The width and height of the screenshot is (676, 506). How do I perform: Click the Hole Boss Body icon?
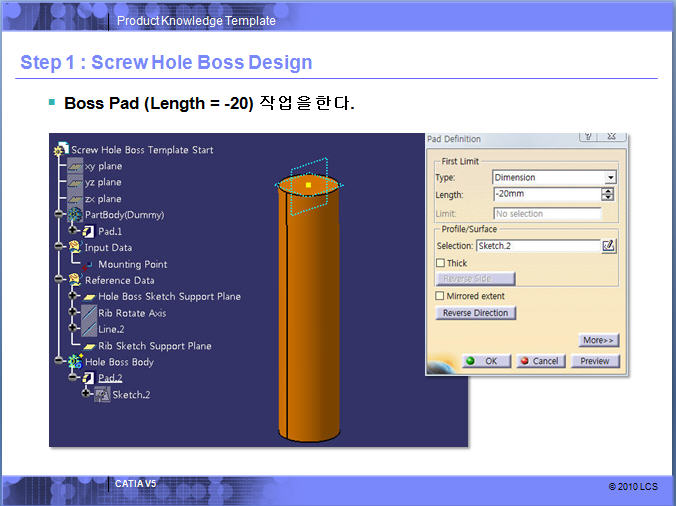74,362
